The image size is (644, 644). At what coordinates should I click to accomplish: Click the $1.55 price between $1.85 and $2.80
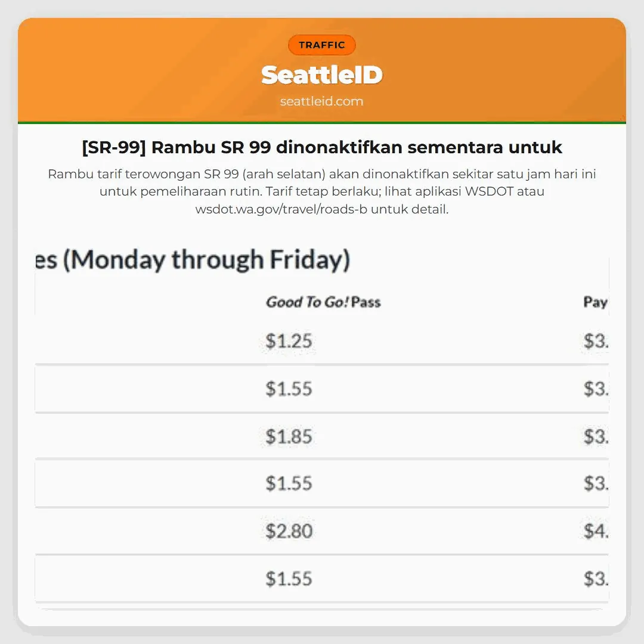[289, 483]
